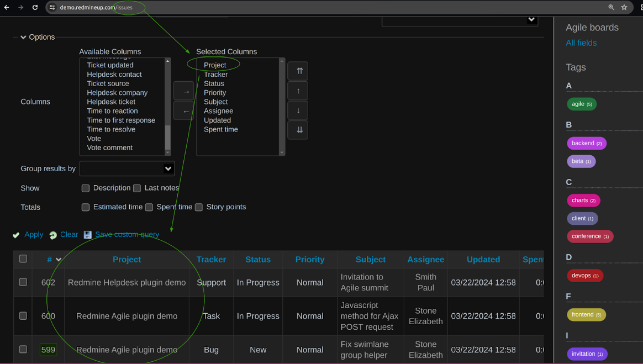Click the browser back arrow

[x=7, y=7]
